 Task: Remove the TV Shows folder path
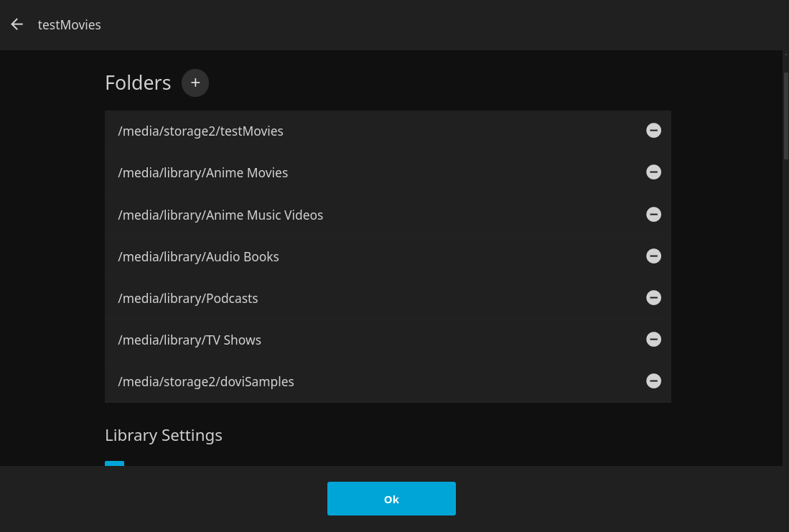point(653,340)
